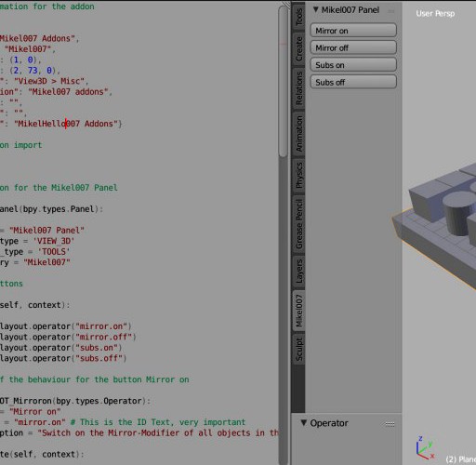476x465 pixels.
Task: Switch to the Sculpt tab
Action: 298,350
